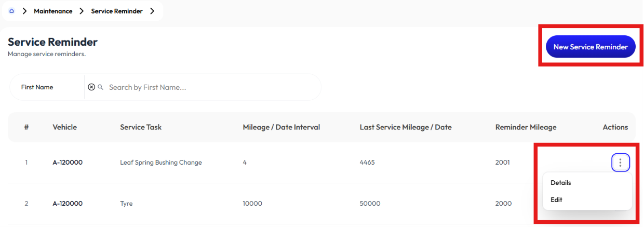
Task: Select Edit from the actions menu
Action: [x=556, y=199]
